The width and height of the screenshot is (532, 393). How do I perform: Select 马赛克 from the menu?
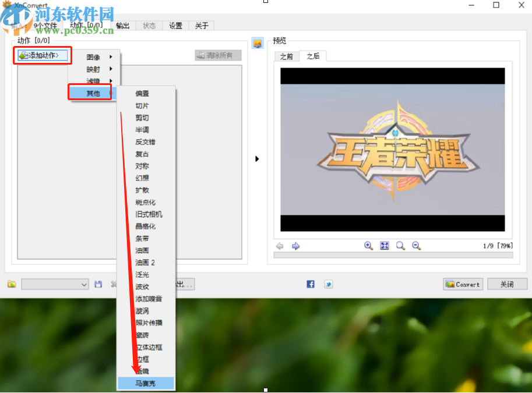(145, 383)
